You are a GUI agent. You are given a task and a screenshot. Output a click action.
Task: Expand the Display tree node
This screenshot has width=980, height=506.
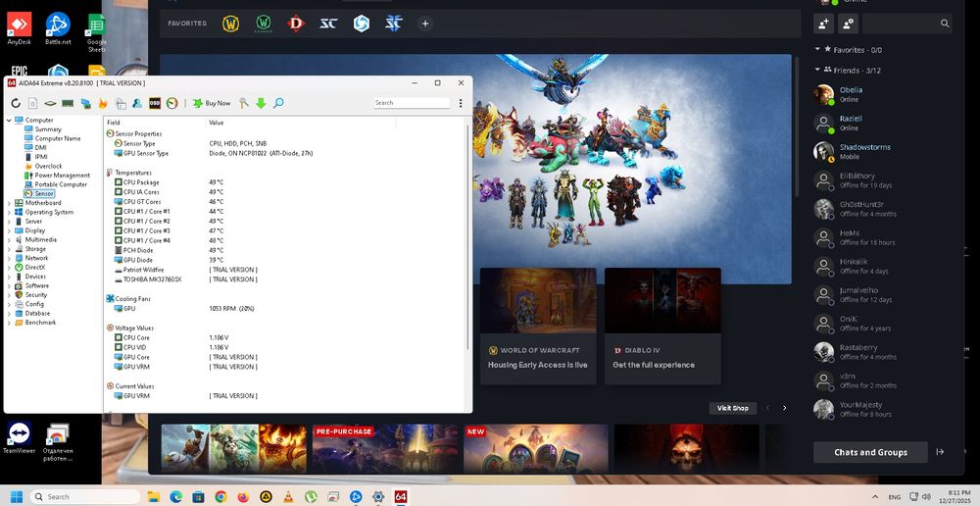click(x=9, y=230)
